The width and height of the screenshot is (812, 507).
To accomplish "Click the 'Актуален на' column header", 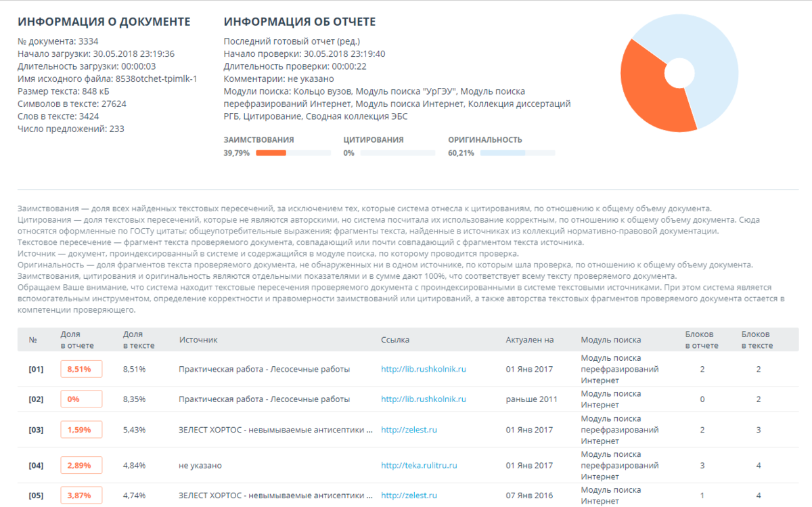I will [x=529, y=340].
